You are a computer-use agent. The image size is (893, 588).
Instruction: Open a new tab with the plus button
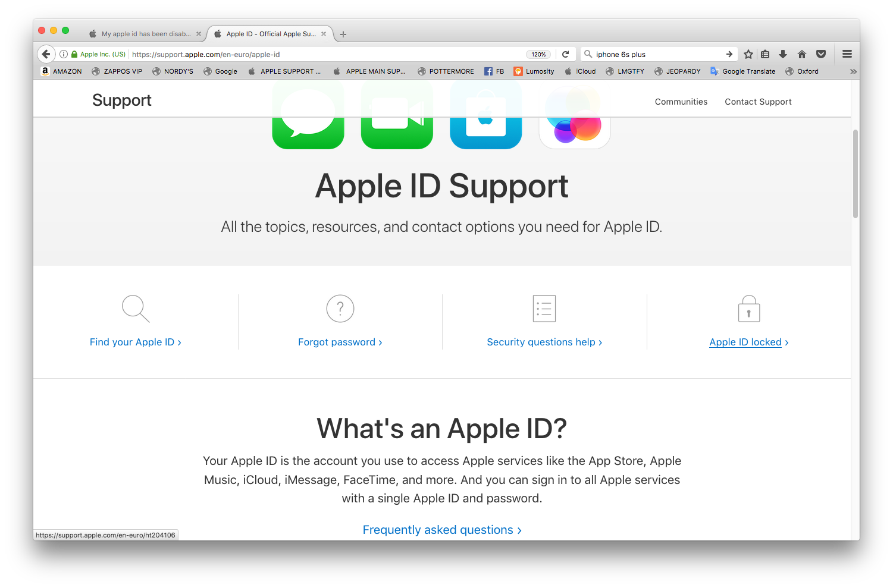coord(343,34)
